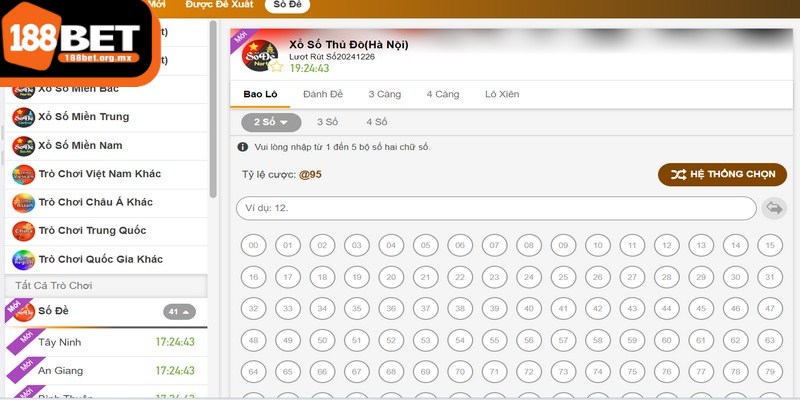Screen dimensions: 800x400
Task: Toggle number 55 ball selection
Action: 494,340
